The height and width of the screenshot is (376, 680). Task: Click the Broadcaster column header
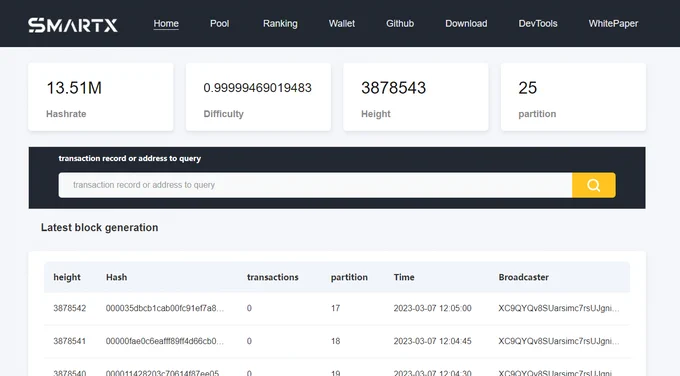pos(523,277)
